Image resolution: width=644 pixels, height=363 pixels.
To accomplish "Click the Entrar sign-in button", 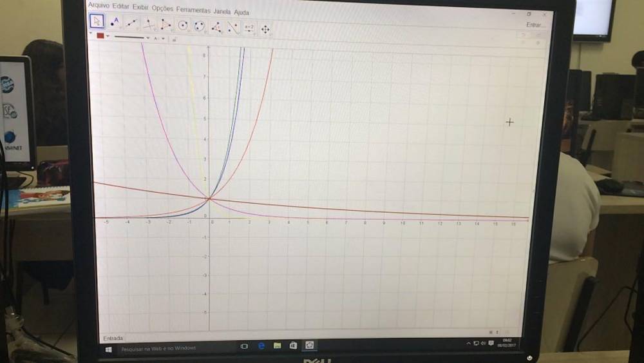I will pos(534,25).
